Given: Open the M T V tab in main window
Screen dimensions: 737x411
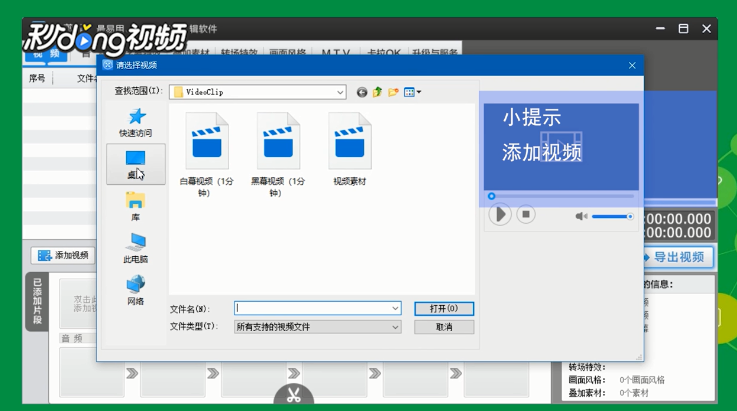Looking at the screenshot, I should click(x=336, y=52).
